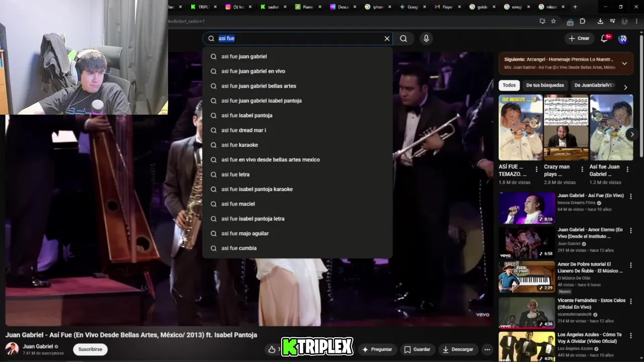Click the Suscribirse button

(x=90, y=349)
